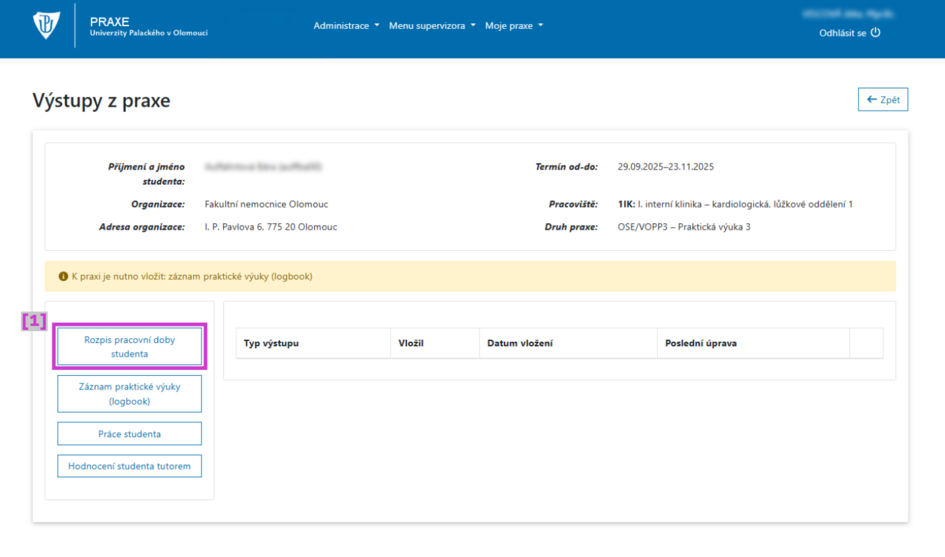
Task: Open the Moje praxe dropdown
Action: tap(513, 25)
